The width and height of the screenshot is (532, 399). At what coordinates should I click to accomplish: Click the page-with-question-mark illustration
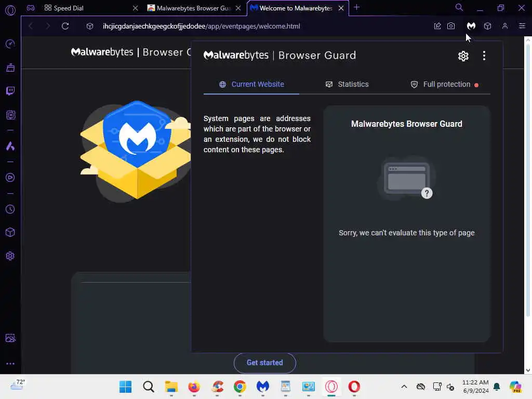point(406,179)
